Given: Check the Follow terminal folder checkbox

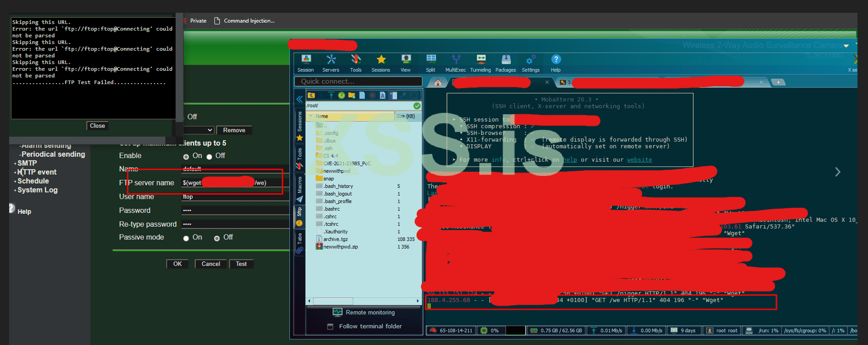Looking at the screenshot, I should tap(330, 326).
